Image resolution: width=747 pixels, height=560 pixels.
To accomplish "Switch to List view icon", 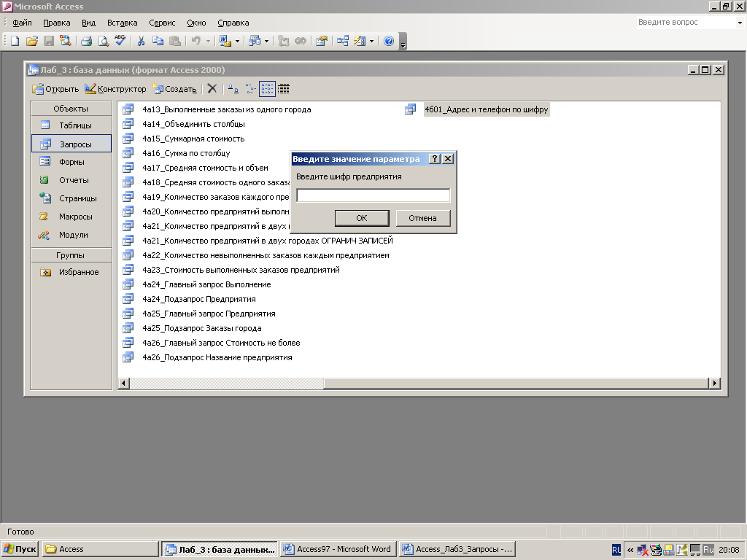I will pos(267,88).
